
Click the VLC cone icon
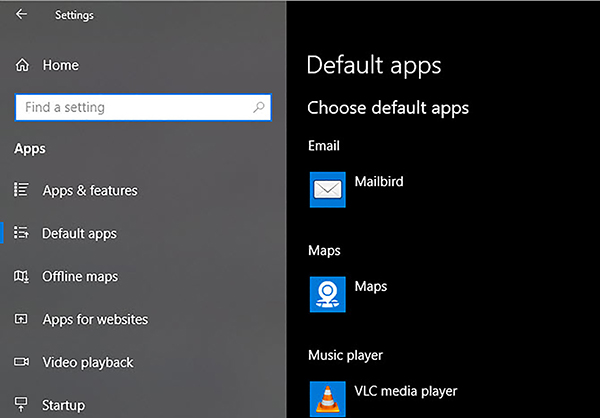click(328, 399)
